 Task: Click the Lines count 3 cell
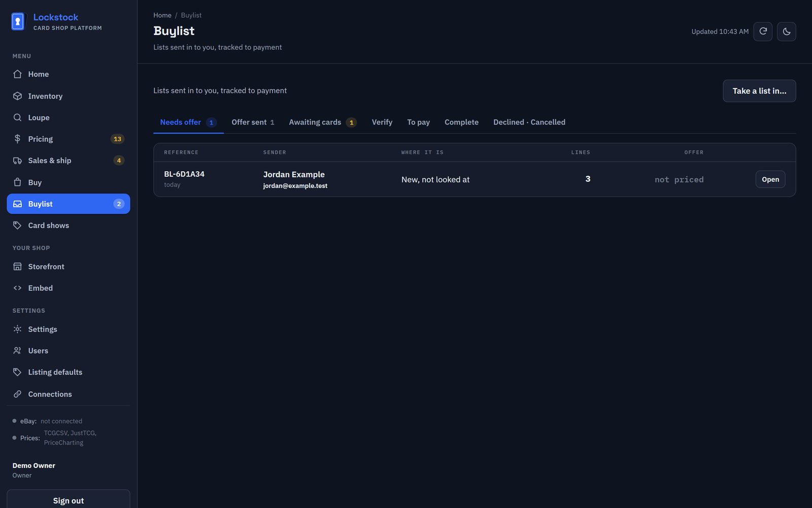pyautogui.click(x=588, y=179)
